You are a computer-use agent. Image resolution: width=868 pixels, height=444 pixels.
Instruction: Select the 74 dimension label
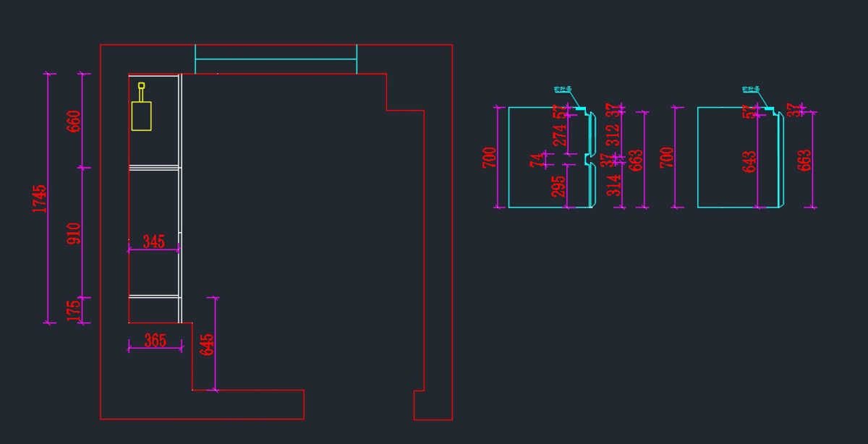pyautogui.click(x=536, y=161)
